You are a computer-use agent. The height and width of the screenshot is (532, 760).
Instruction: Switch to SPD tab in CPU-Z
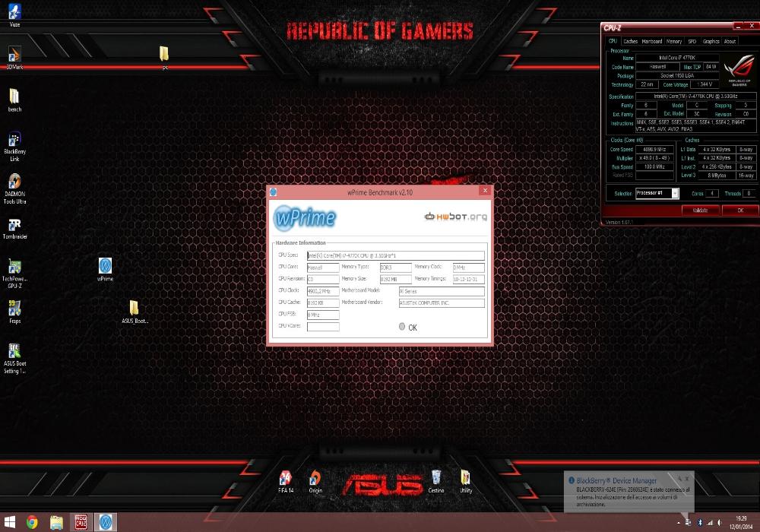[692, 41]
